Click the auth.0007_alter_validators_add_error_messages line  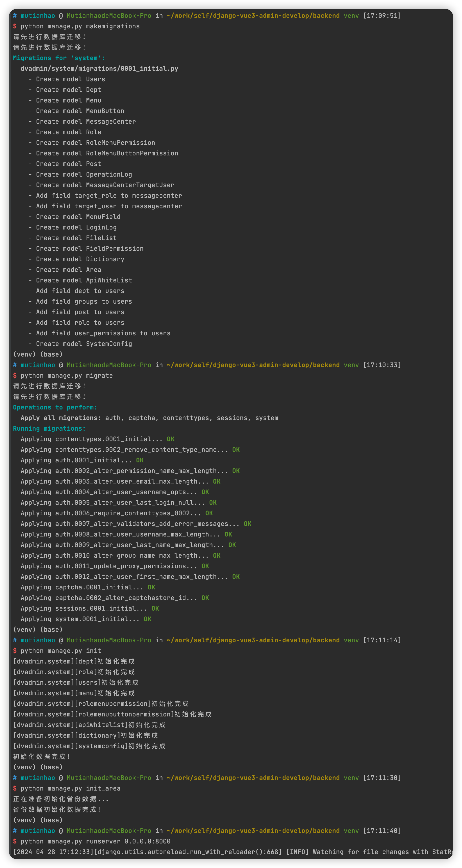[x=130, y=524]
